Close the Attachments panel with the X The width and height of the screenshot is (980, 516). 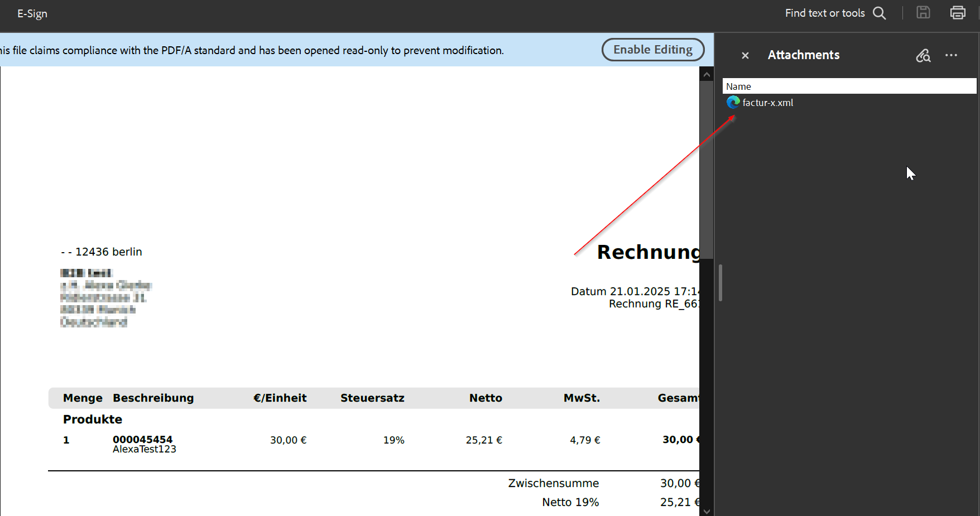745,55
